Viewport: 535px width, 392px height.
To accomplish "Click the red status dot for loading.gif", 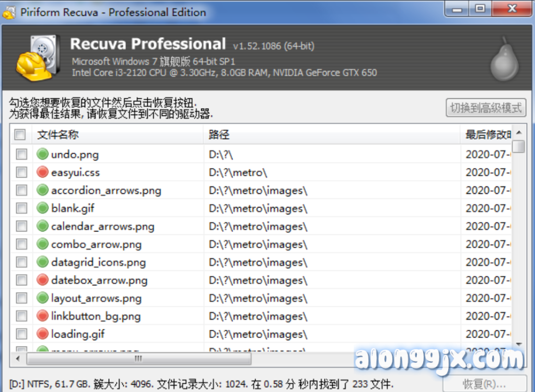I will click(42, 334).
